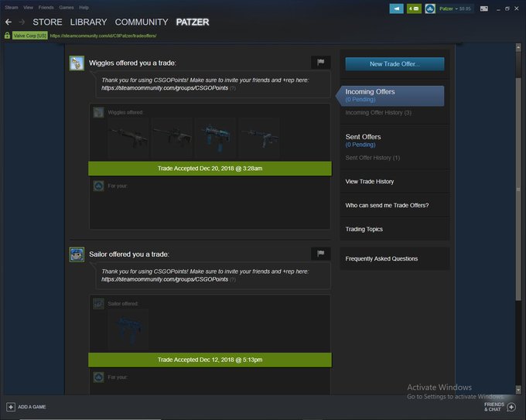Open the Help menu
The width and height of the screenshot is (526, 420).
point(84,8)
